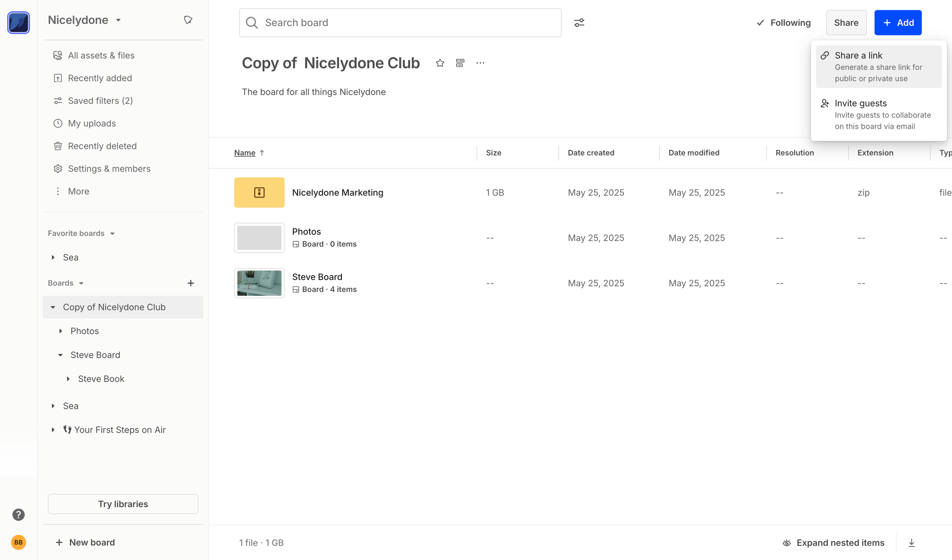Image resolution: width=952 pixels, height=560 pixels.
Task: Click into the Search board field
Action: point(400,23)
